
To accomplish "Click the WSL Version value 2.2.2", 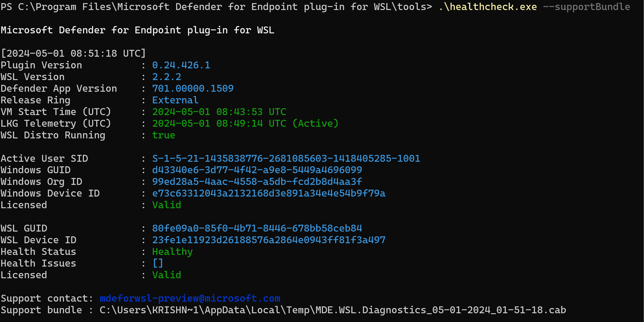I will click(167, 77).
